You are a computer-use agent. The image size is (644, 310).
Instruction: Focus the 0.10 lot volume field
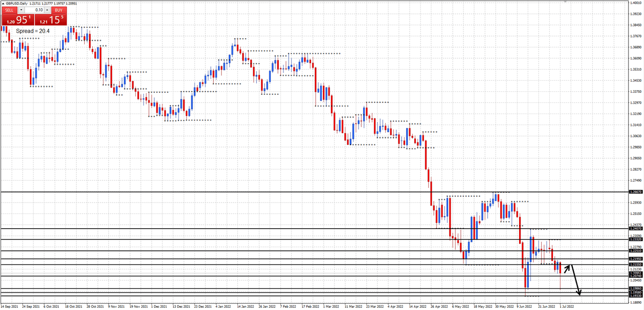point(34,10)
